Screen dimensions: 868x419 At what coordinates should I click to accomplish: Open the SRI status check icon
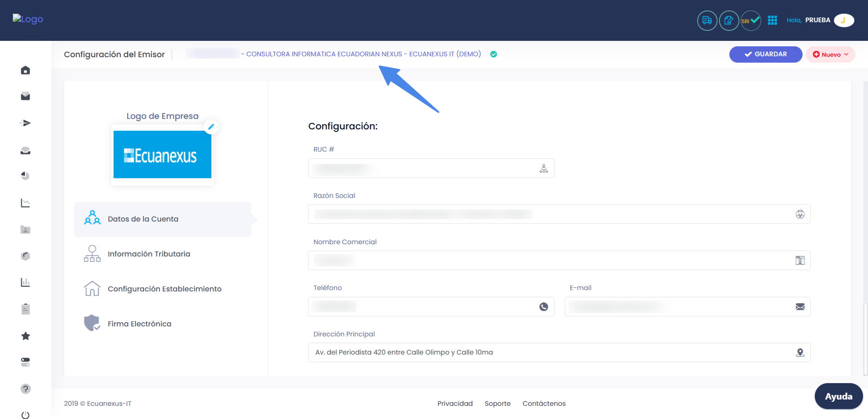point(750,20)
